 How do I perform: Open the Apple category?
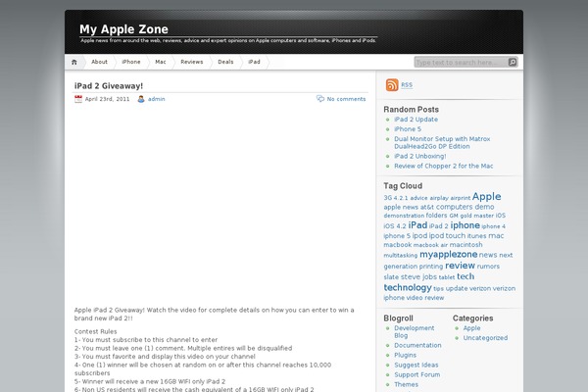click(x=471, y=328)
